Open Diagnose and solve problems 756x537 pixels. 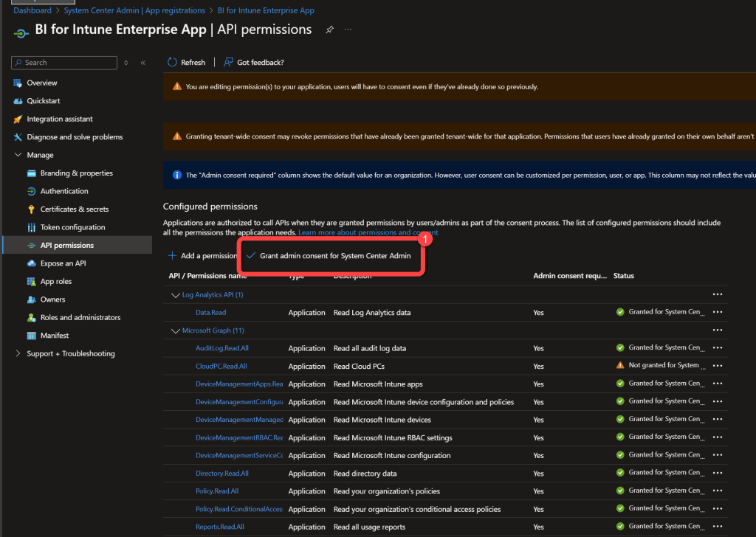click(x=75, y=136)
